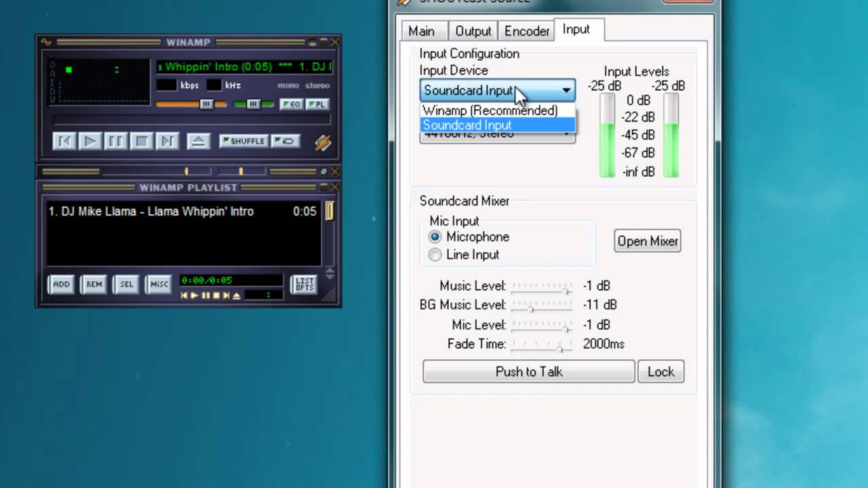This screenshot has width=868, height=488.
Task: Open Winamp main menu icon in titlebar
Action: (x=46, y=42)
